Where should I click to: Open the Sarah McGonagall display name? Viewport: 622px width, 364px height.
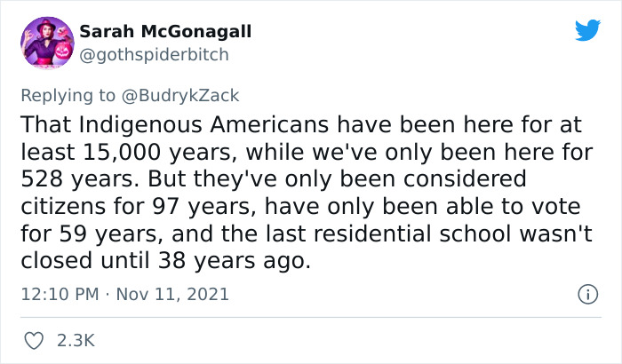(165, 32)
